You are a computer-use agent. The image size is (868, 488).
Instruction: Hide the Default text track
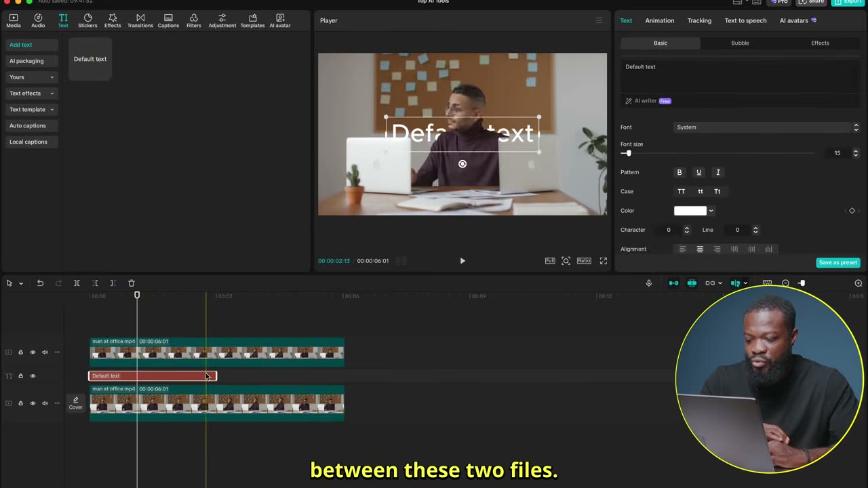33,376
